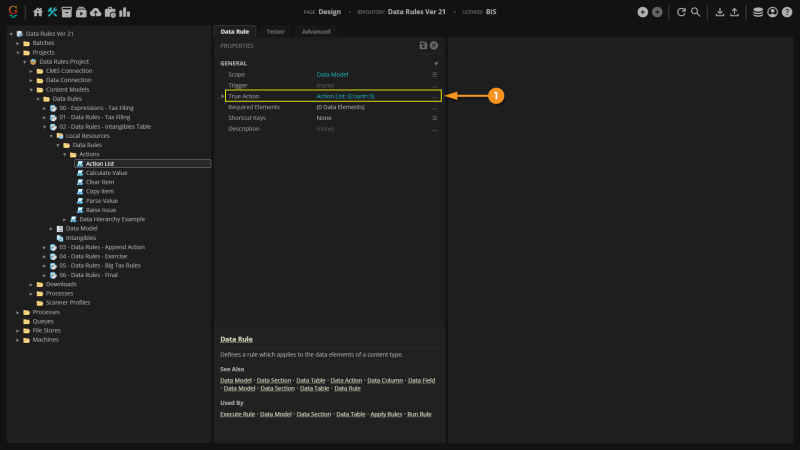Open the Home page icon
800x450 pixels.
(x=38, y=12)
